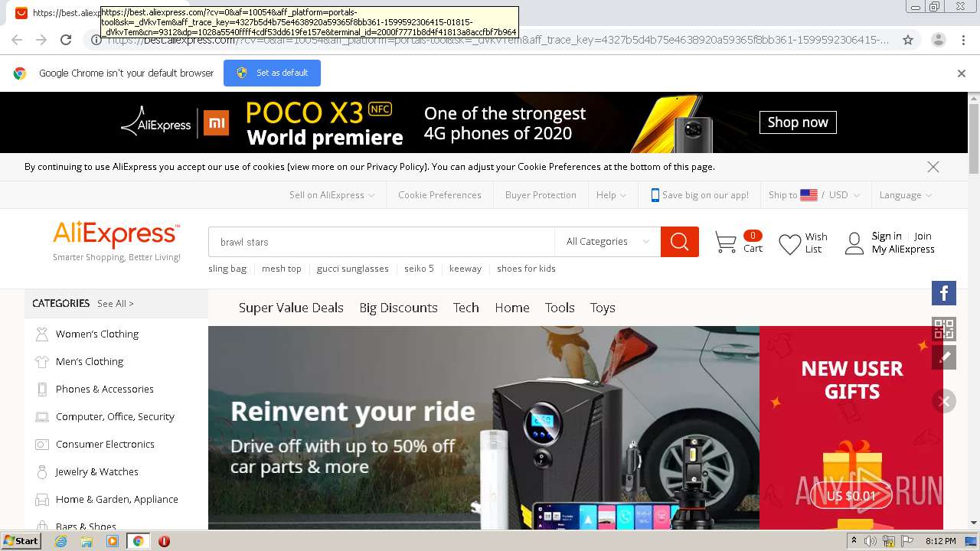Screen dimensions: 980x551
Task: Open the Wish List heart icon
Action: 789,244
